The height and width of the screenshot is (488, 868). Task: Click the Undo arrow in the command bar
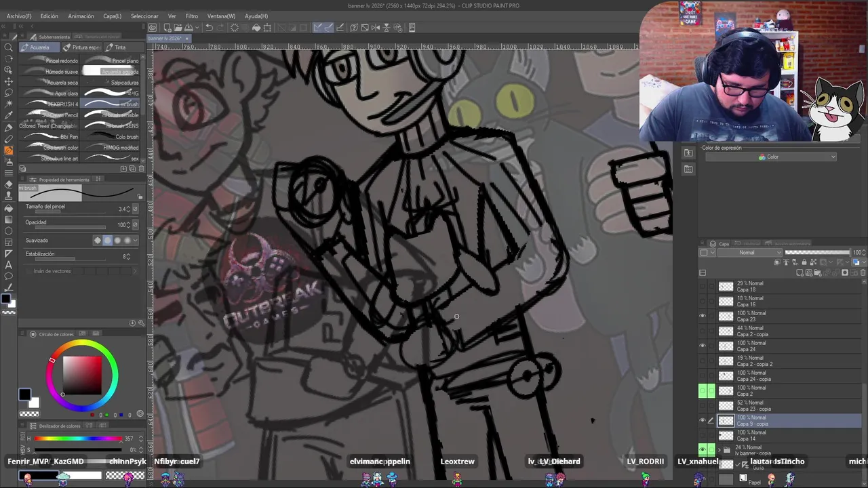pos(210,28)
